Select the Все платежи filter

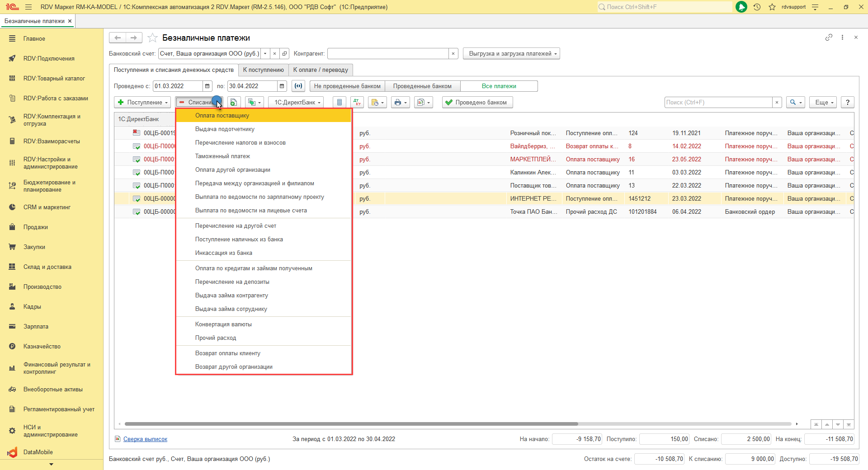click(499, 86)
